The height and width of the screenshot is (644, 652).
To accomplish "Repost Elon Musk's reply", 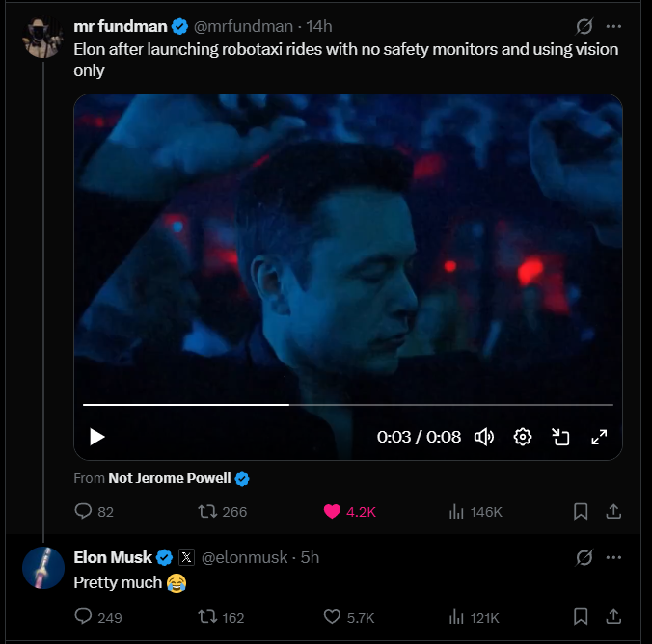I will click(204, 617).
